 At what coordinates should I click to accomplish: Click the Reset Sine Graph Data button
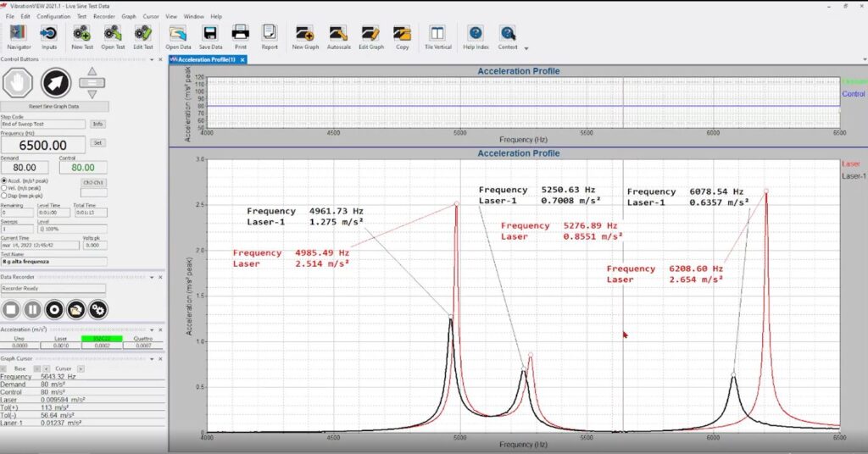(x=53, y=107)
